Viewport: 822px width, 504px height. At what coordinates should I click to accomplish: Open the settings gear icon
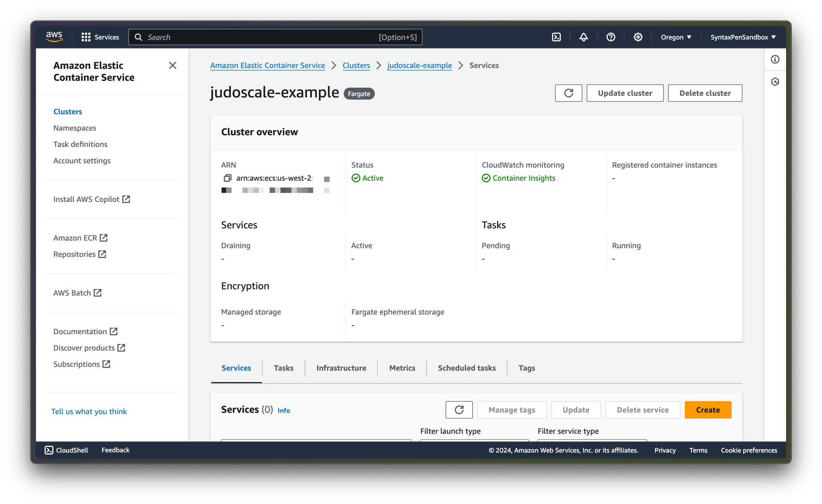[638, 37]
